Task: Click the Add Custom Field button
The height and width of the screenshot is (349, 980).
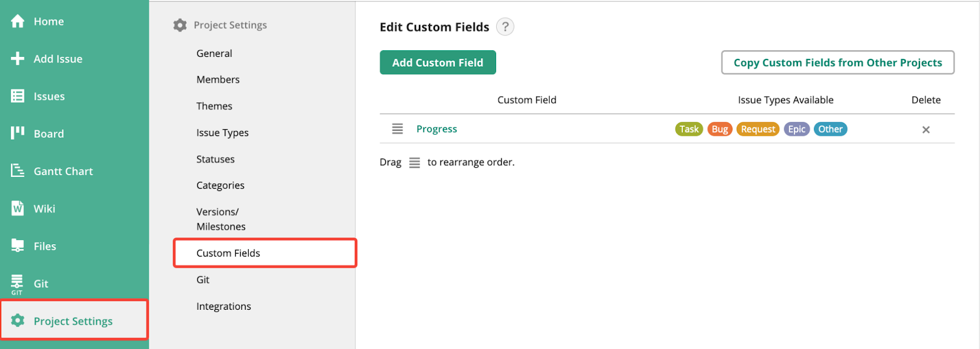Action: [x=437, y=62]
